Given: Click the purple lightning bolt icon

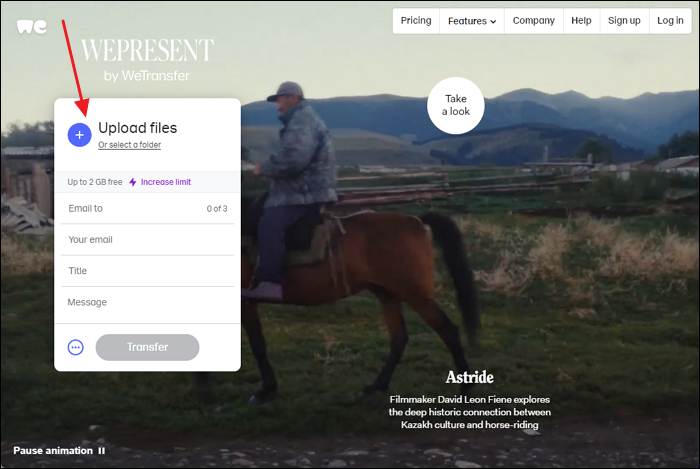Looking at the screenshot, I should tap(133, 182).
